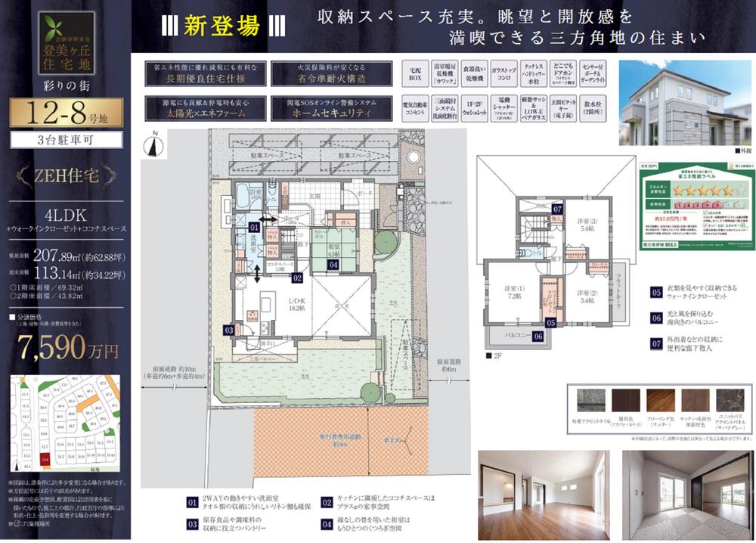Click the 113.14㎡ floor area value

tap(79, 274)
